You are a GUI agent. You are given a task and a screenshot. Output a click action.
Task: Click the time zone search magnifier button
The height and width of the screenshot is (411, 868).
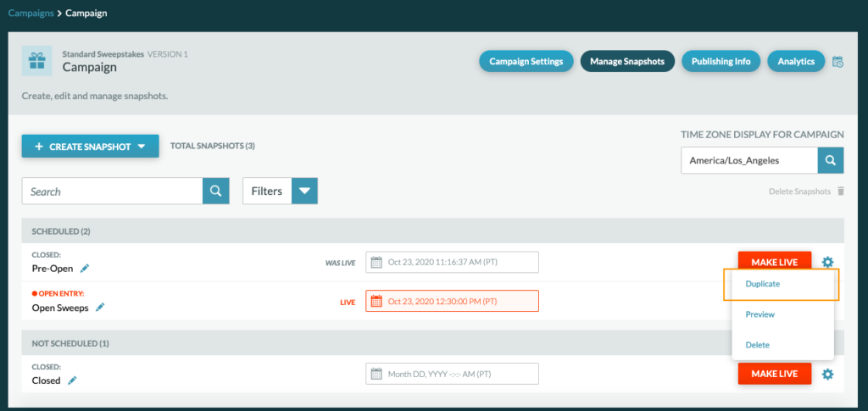[x=831, y=160]
